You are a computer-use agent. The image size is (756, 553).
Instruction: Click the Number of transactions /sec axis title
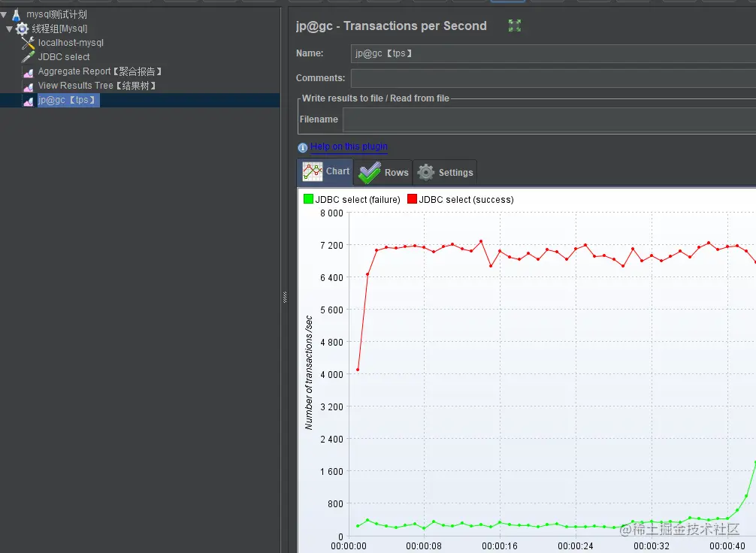309,372
